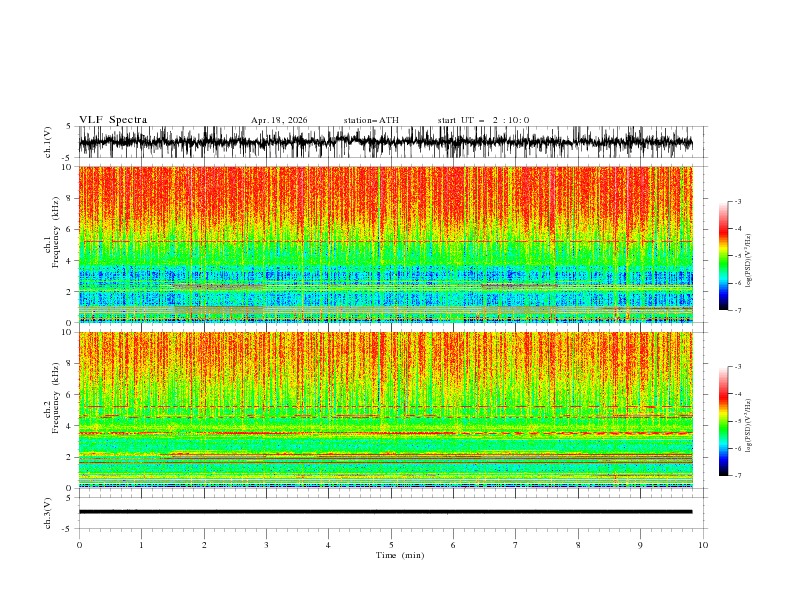Click the ch.1 waveform trace panel
The height and width of the screenshot is (612, 792).
coord(385,142)
